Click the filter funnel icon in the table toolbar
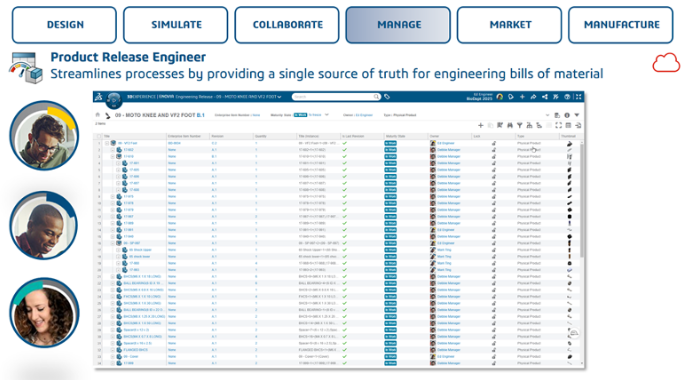The height and width of the screenshot is (380, 684). click(x=520, y=126)
